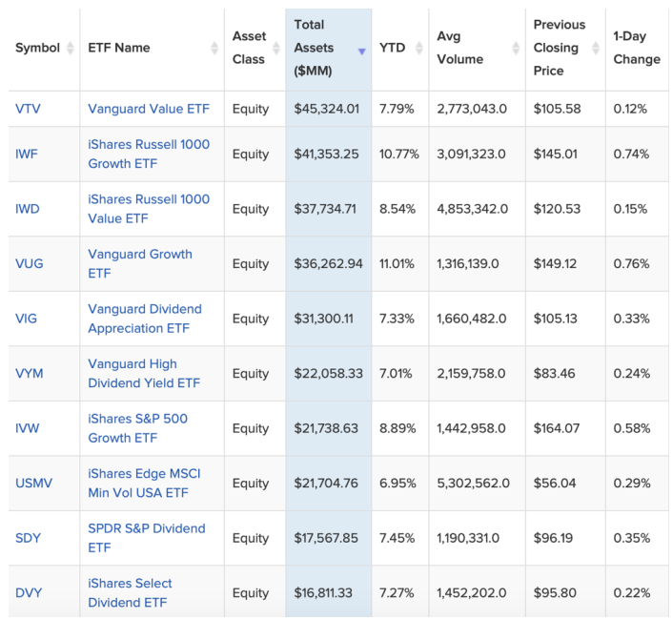Open the DVY symbol link
672x619 pixels.
click(x=29, y=593)
